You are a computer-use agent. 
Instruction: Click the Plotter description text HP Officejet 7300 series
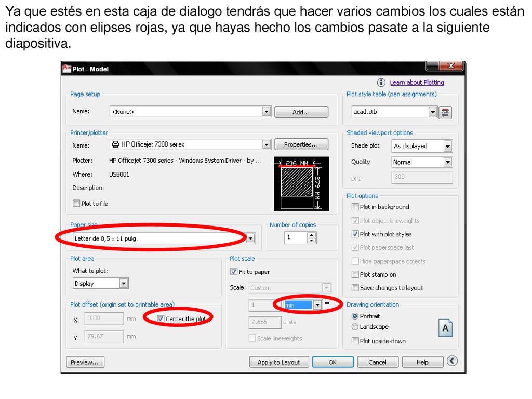click(185, 161)
